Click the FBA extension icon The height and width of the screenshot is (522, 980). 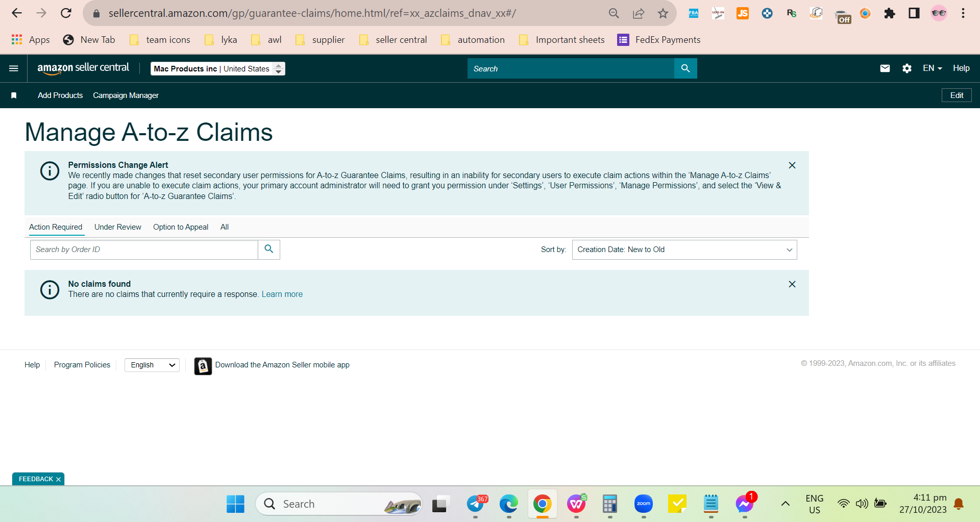[x=694, y=13]
